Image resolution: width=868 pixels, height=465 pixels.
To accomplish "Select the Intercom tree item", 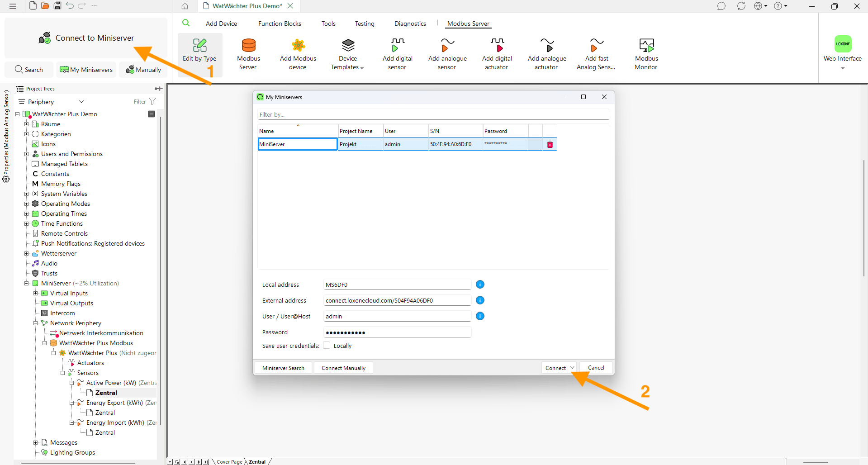I will (x=62, y=313).
